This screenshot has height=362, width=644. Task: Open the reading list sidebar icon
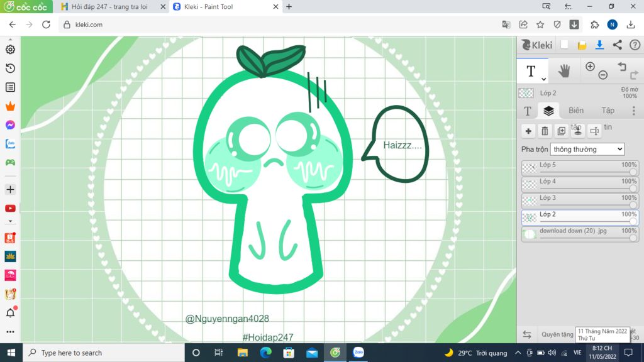click(x=10, y=87)
